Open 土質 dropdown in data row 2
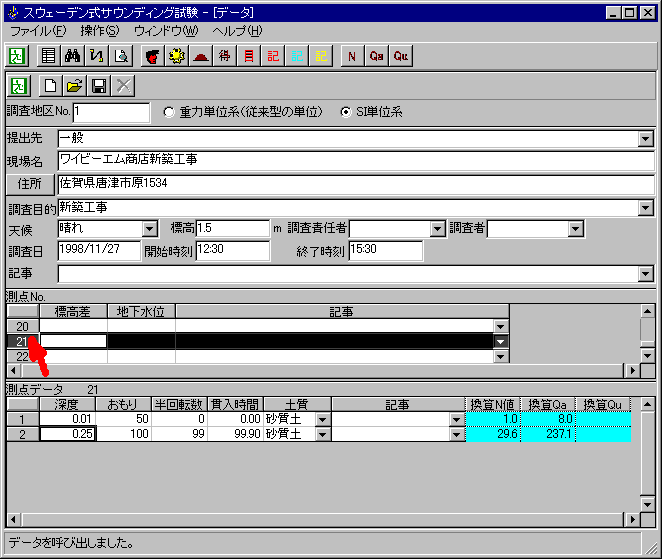This screenshot has width=662, height=559. click(x=323, y=434)
